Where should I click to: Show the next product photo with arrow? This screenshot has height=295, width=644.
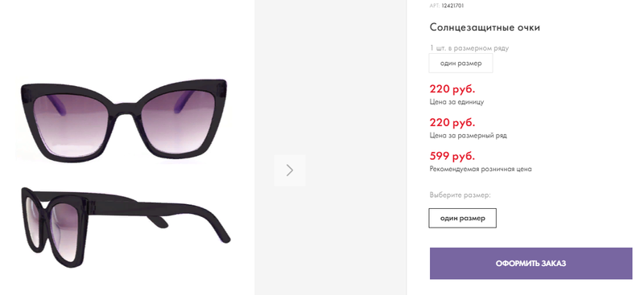[290, 170]
